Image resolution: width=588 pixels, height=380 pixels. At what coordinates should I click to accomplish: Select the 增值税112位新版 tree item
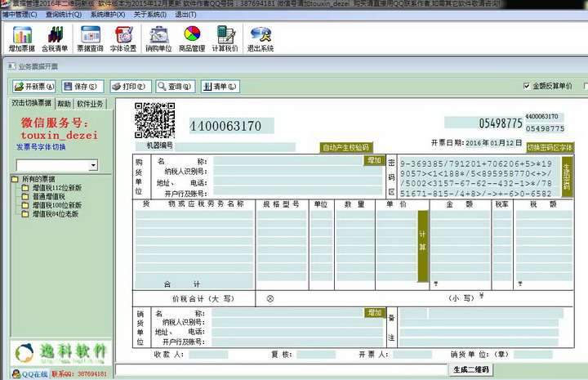(x=57, y=188)
